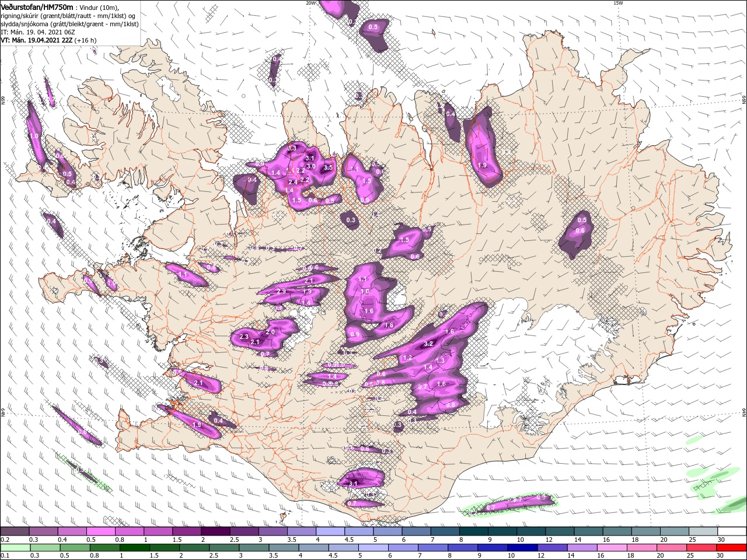Click the "2.9" precipitation value on the map

point(281,291)
